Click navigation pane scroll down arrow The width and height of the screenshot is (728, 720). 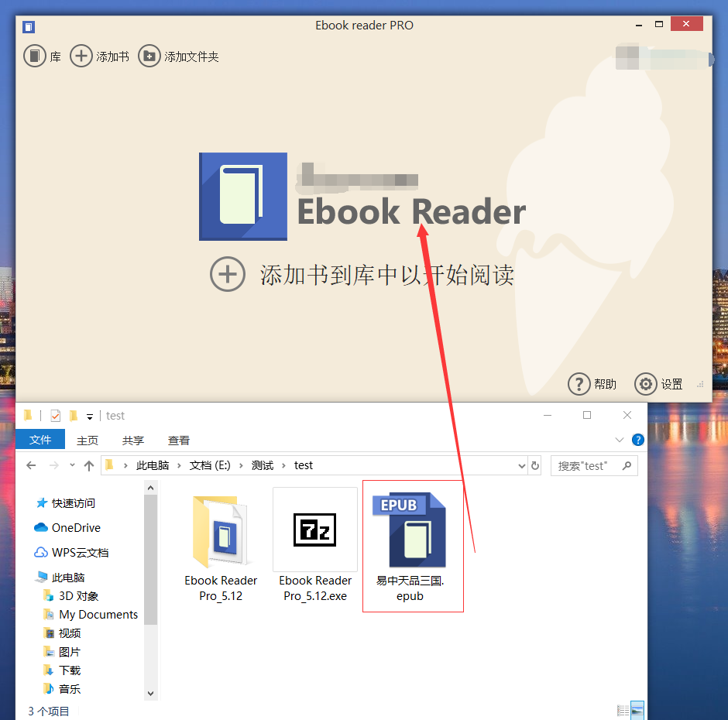tap(150, 694)
